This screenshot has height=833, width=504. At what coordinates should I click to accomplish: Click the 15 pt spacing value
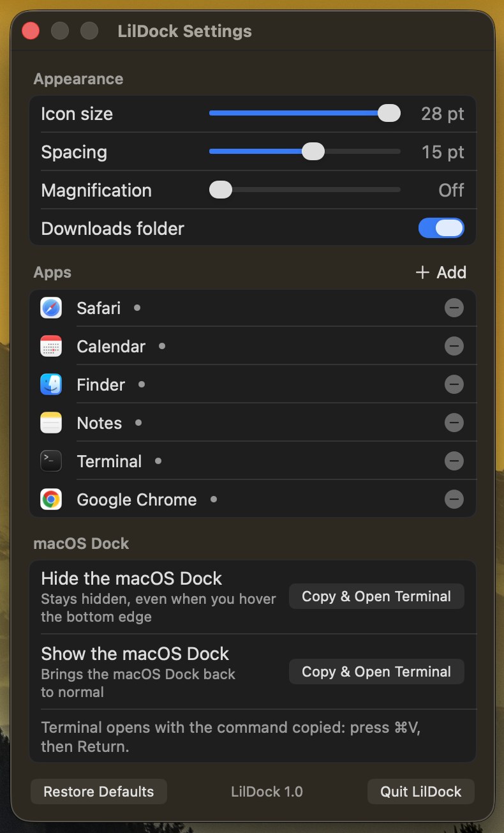(x=443, y=153)
